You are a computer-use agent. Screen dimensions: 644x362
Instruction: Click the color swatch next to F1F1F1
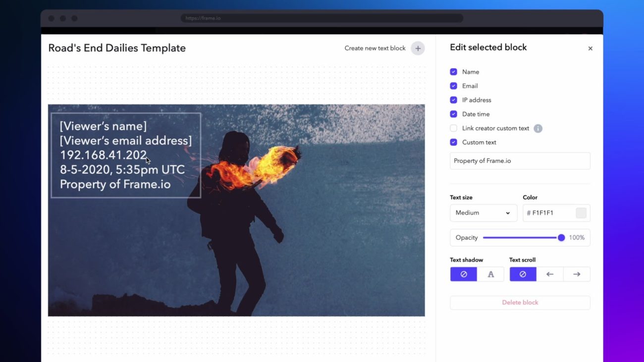click(x=581, y=212)
